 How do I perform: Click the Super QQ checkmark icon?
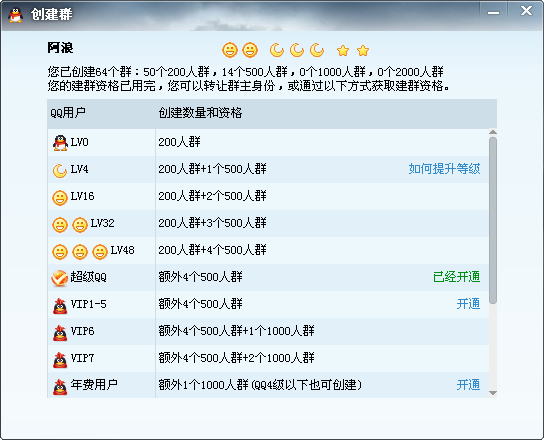(x=59, y=278)
